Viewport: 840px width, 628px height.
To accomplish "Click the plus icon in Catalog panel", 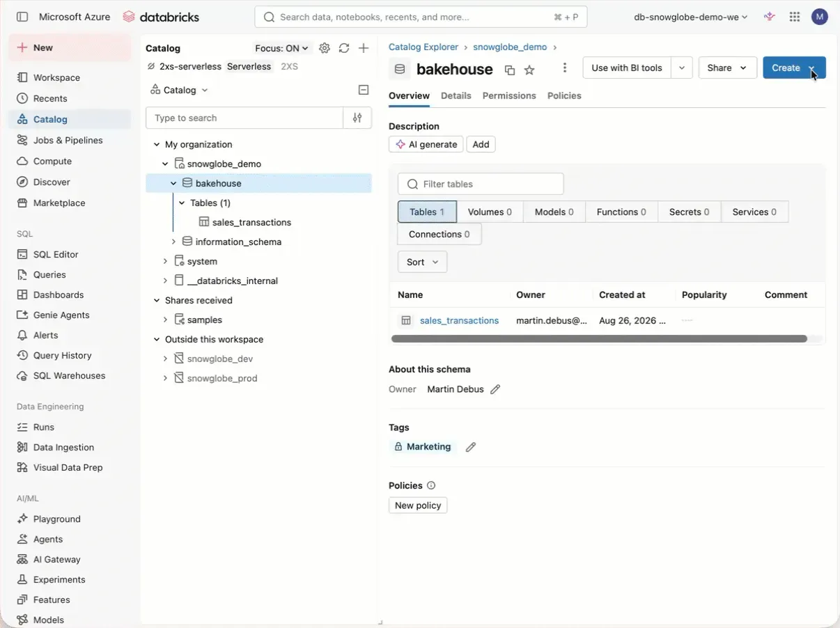I will pos(364,48).
